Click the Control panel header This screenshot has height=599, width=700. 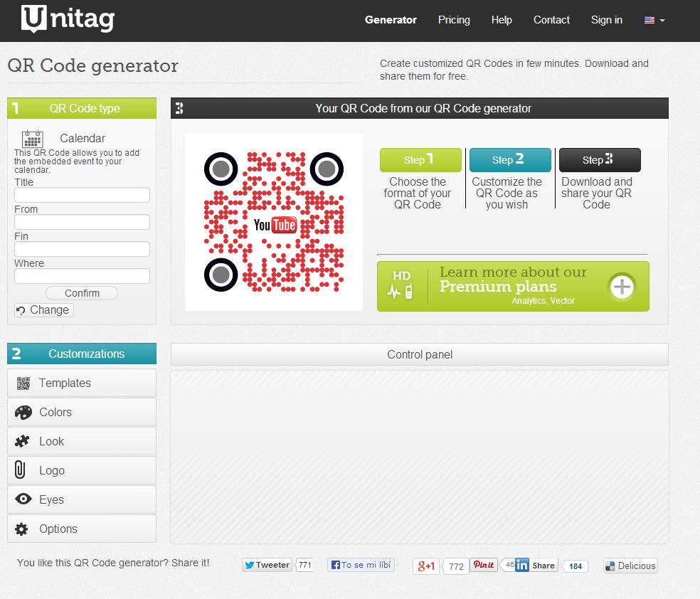point(420,354)
